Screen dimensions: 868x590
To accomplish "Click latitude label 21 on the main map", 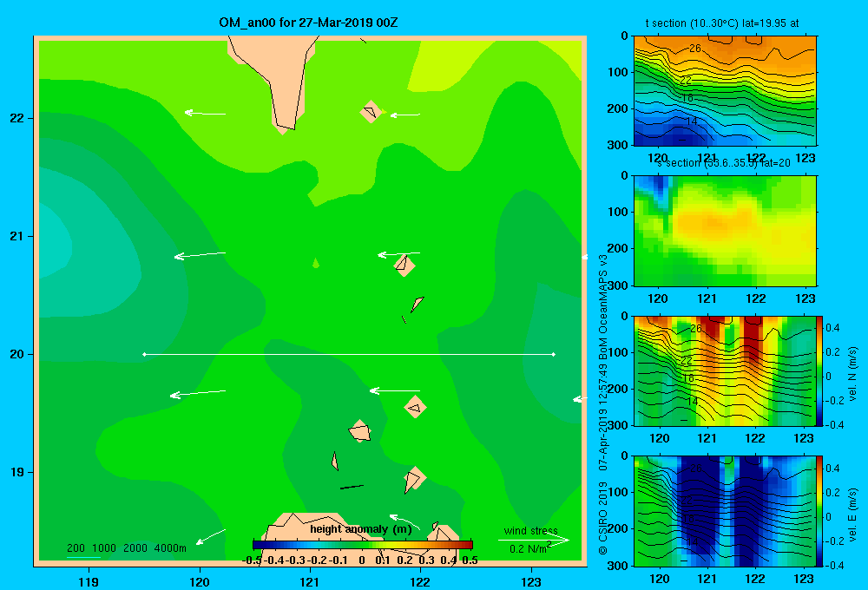I will click(x=16, y=236).
